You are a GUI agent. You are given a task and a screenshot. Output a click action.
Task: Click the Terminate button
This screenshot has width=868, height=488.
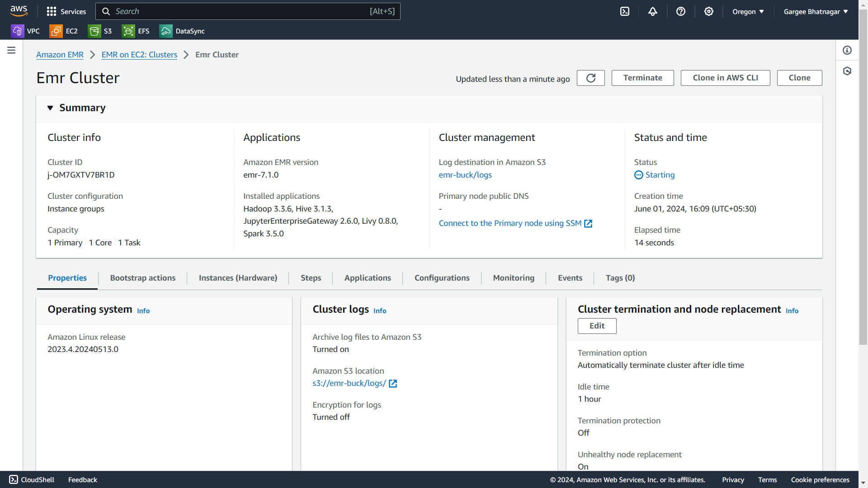(x=642, y=78)
